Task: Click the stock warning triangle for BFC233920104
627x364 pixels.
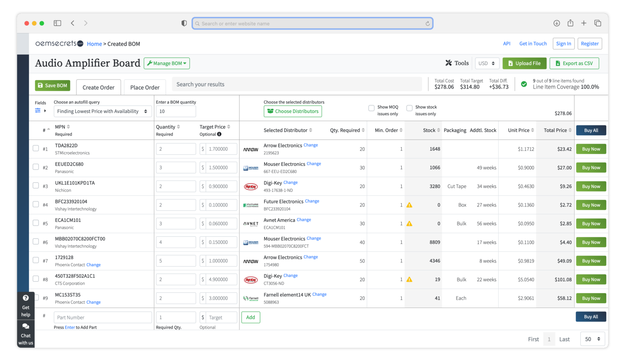Action: pyautogui.click(x=409, y=205)
